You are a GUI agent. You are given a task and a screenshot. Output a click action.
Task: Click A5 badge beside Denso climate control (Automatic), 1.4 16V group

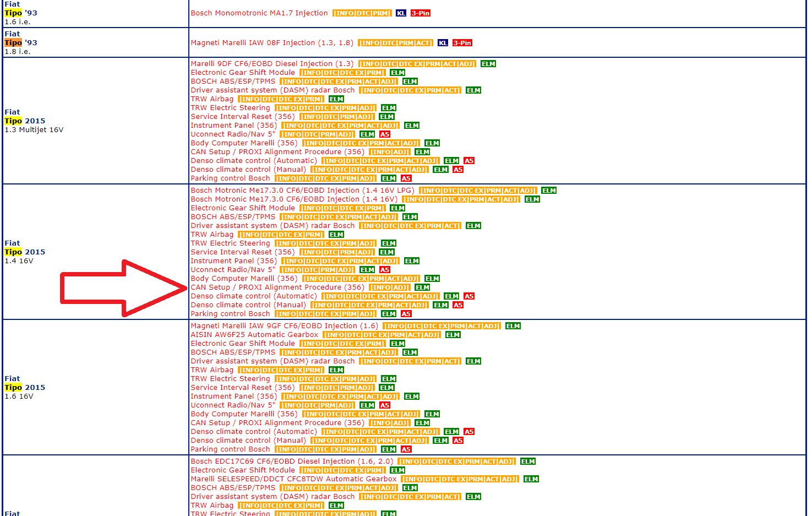point(469,296)
